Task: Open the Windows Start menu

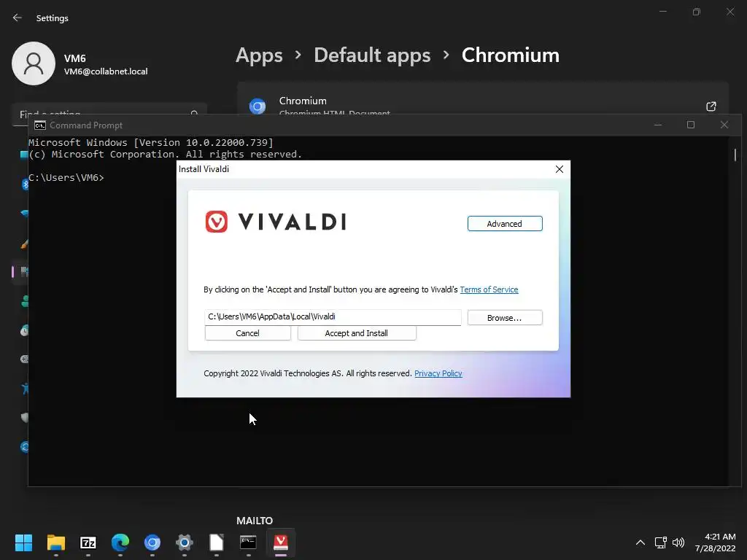Action: (x=23, y=542)
